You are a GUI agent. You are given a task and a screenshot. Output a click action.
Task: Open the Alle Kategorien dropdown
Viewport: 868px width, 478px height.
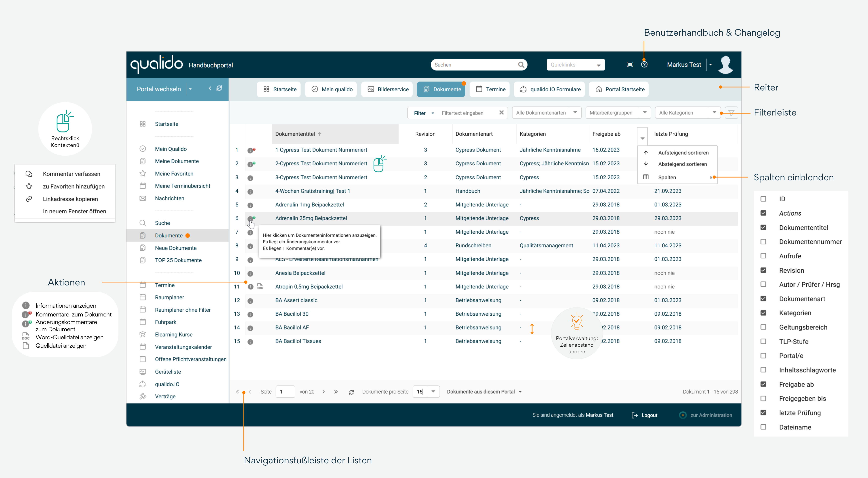687,113
